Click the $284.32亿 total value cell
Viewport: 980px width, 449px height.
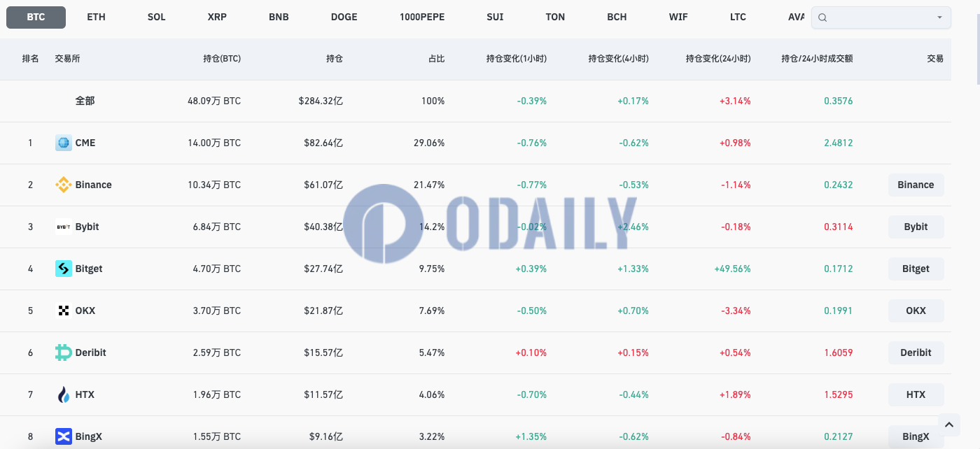[x=321, y=101]
